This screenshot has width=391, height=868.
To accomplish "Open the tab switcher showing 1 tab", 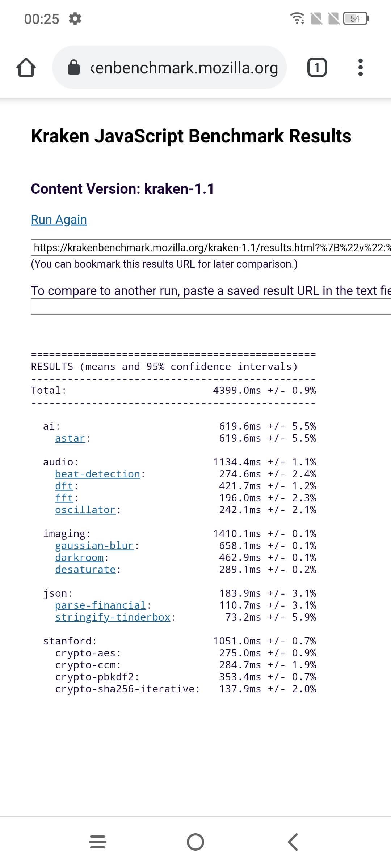I will 317,68.
